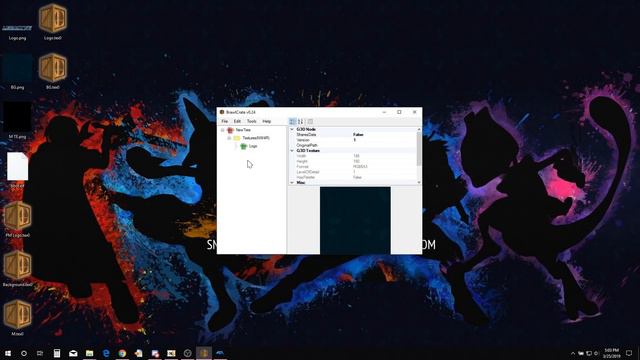Open the Help menu in BrawlCrate
This screenshot has width=640, height=360.
tap(267, 121)
